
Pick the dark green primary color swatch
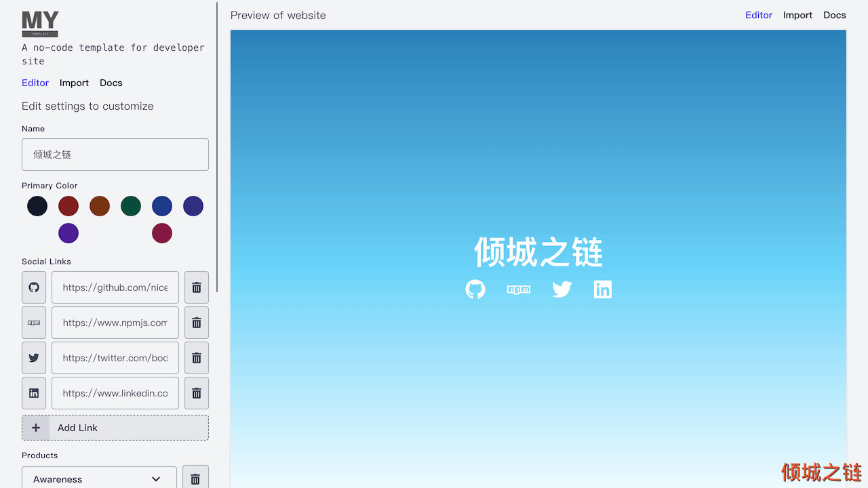[x=131, y=206]
